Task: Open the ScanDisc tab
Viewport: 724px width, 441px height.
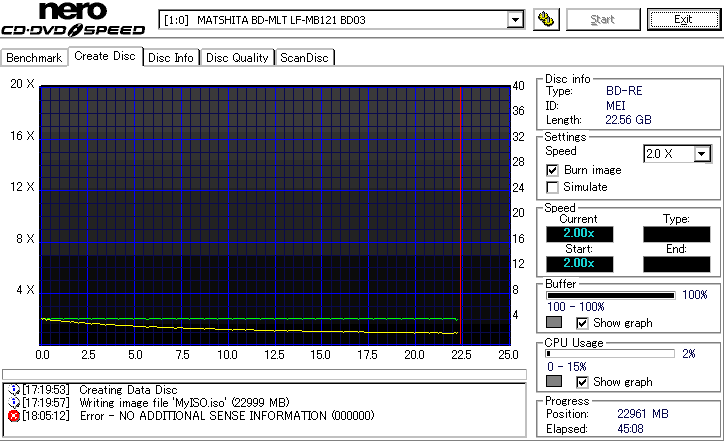Action: point(304,58)
